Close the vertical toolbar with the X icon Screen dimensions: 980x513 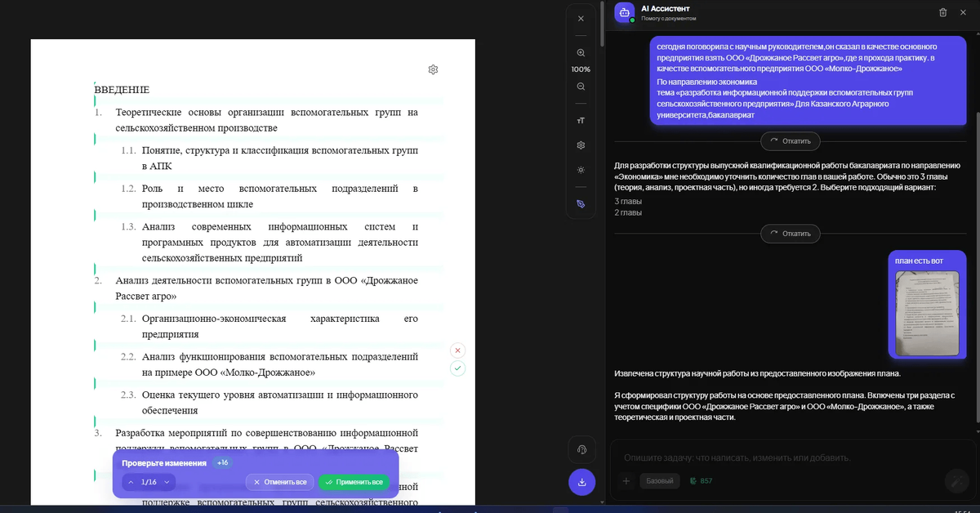pos(581,18)
